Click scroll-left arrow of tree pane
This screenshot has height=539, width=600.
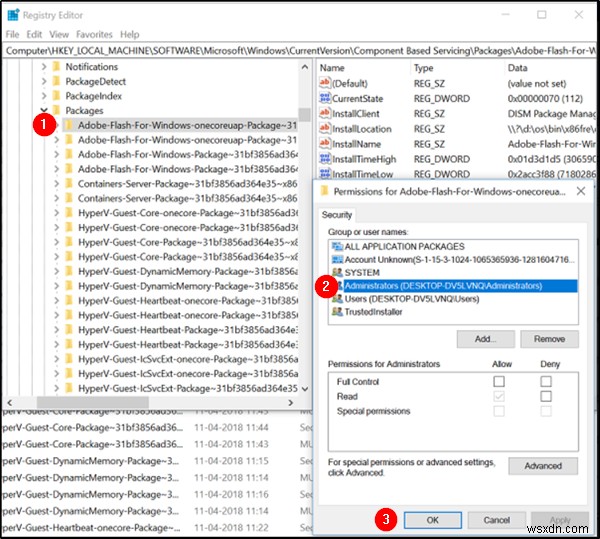[x=10, y=402]
